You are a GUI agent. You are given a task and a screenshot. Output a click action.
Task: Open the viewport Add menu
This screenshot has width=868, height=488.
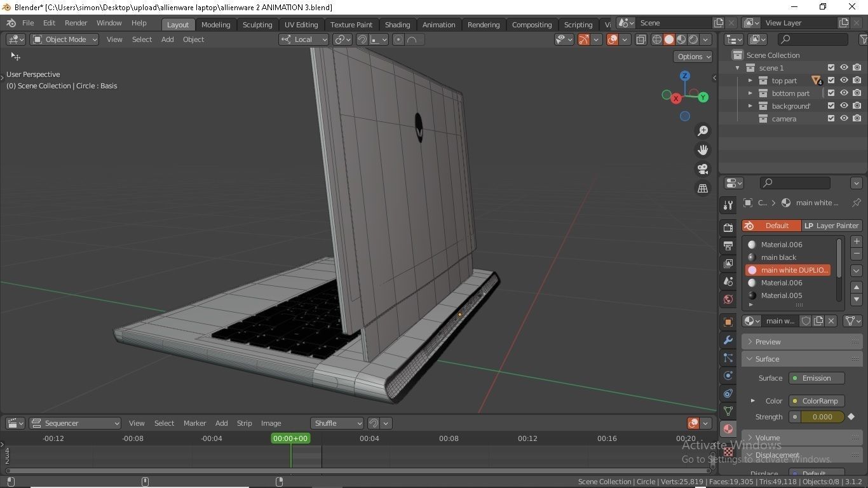click(167, 39)
